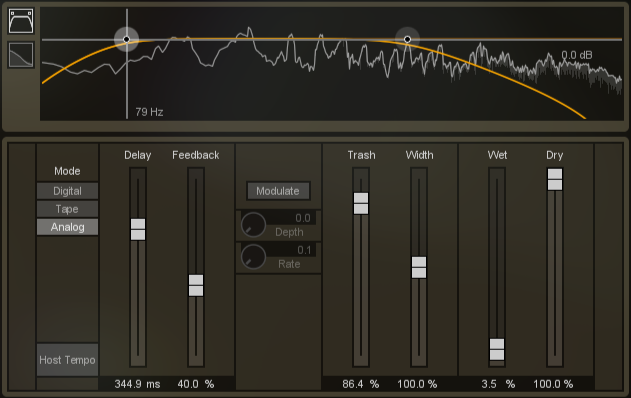Click the Width column label
This screenshot has width=631, height=398.
click(x=419, y=155)
